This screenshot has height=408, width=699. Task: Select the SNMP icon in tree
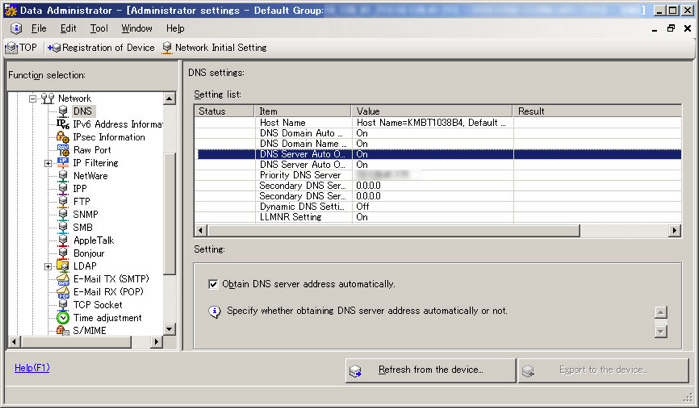63,214
